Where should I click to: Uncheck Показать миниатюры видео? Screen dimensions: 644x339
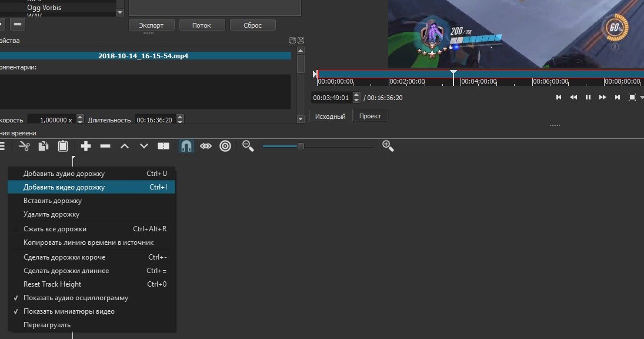92,311
